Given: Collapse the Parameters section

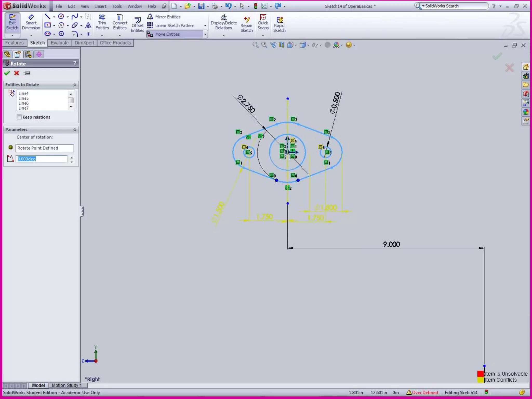Looking at the screenshot, I should 75,130.
